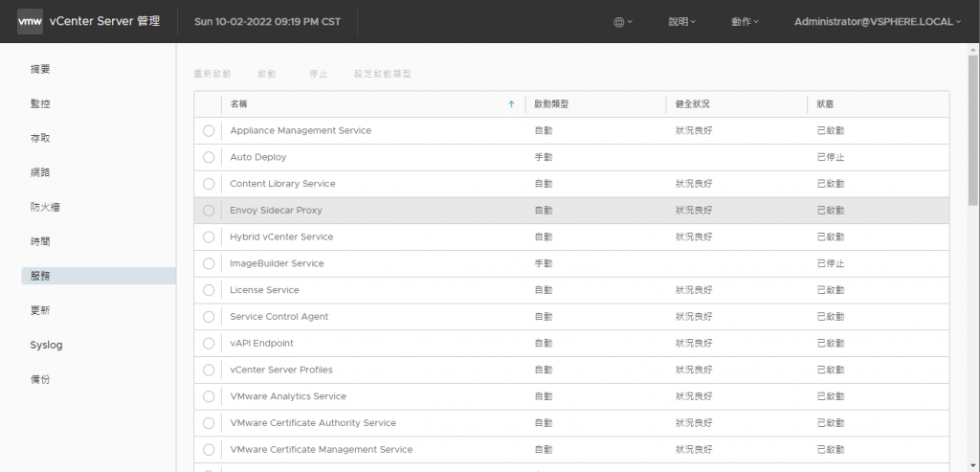This screenshot has width=980, height=472.
Task: Select the Auto Deploy radio button
Action: pyautogui.click(x=209, y=158)
